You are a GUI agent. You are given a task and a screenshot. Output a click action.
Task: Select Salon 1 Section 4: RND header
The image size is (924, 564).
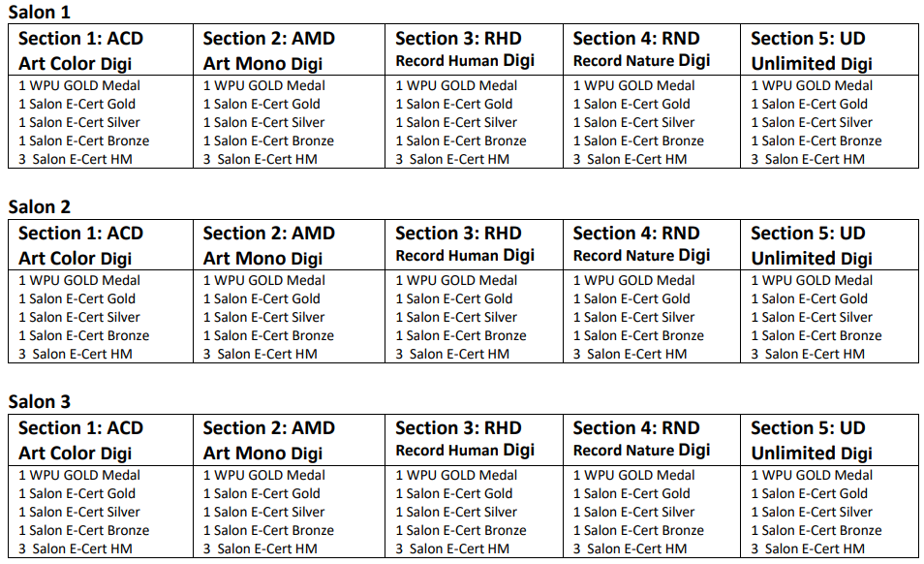tap(636, 39)
